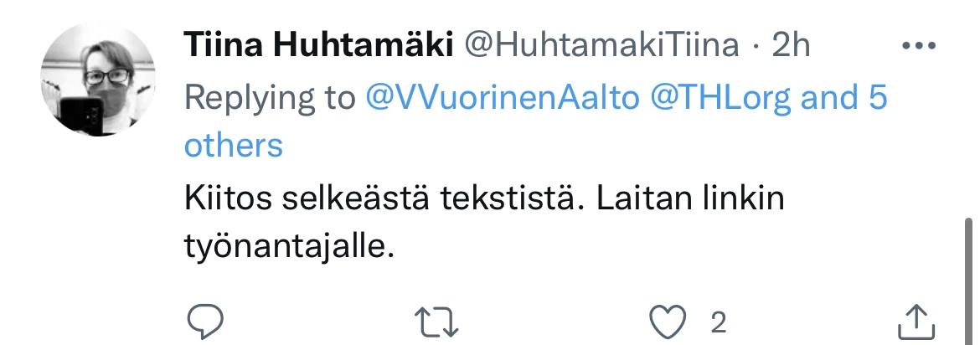Click the gray "Replying to" label
This screenshot has width=980, height=345.
point(270,98)
